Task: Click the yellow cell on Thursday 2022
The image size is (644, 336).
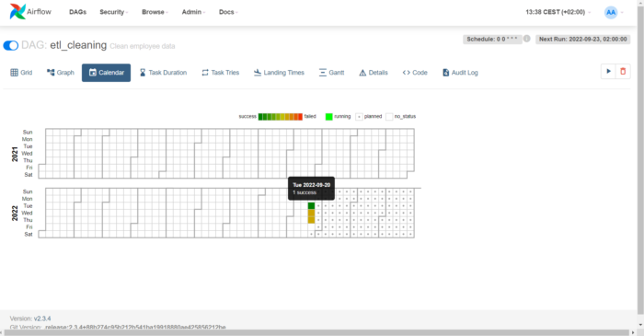Action: pos(311,220)
